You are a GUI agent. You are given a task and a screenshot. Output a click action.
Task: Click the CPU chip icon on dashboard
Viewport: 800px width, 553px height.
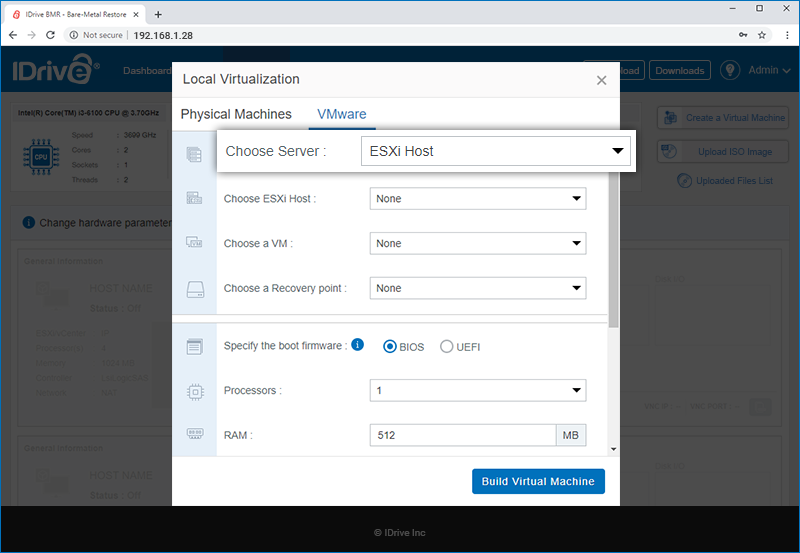click(x=41, y=157)
